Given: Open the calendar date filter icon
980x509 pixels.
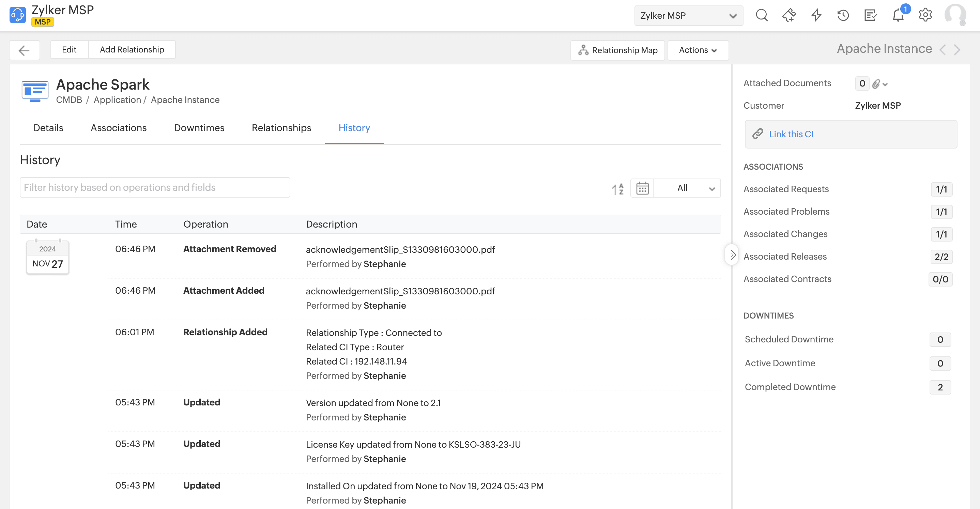Looking at the screenshot, I should 642,188.
